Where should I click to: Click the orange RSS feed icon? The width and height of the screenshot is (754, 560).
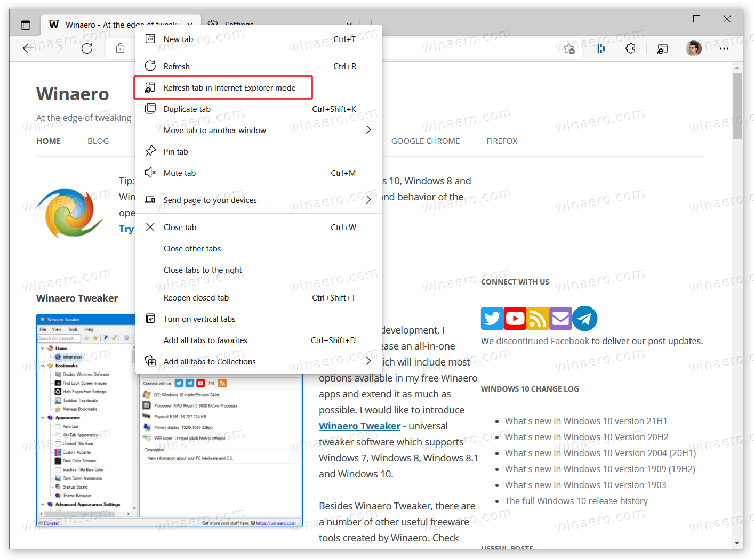click(x=537, y=318)
